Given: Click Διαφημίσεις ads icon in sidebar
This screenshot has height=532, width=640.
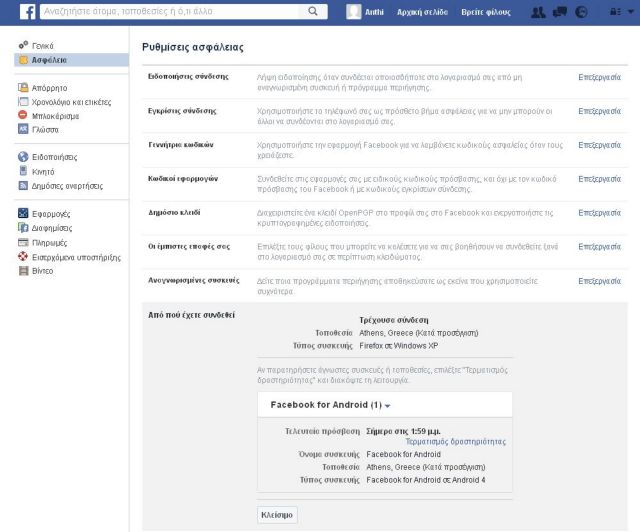Looking at the screenshot, I should pos(23,227).
